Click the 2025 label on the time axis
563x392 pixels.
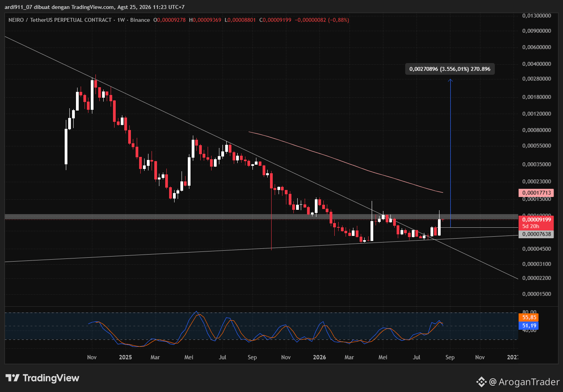(125, 357)
